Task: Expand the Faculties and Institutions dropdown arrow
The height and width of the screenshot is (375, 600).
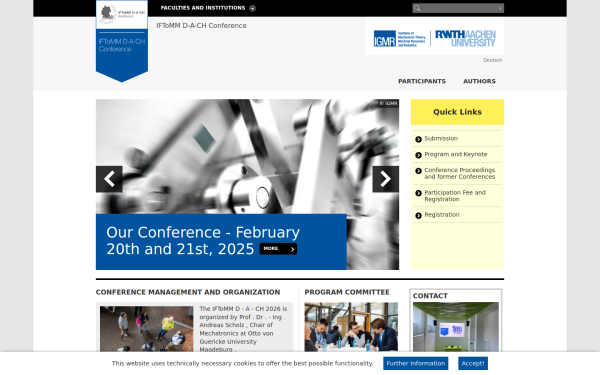Action: [x=252, y=8]
